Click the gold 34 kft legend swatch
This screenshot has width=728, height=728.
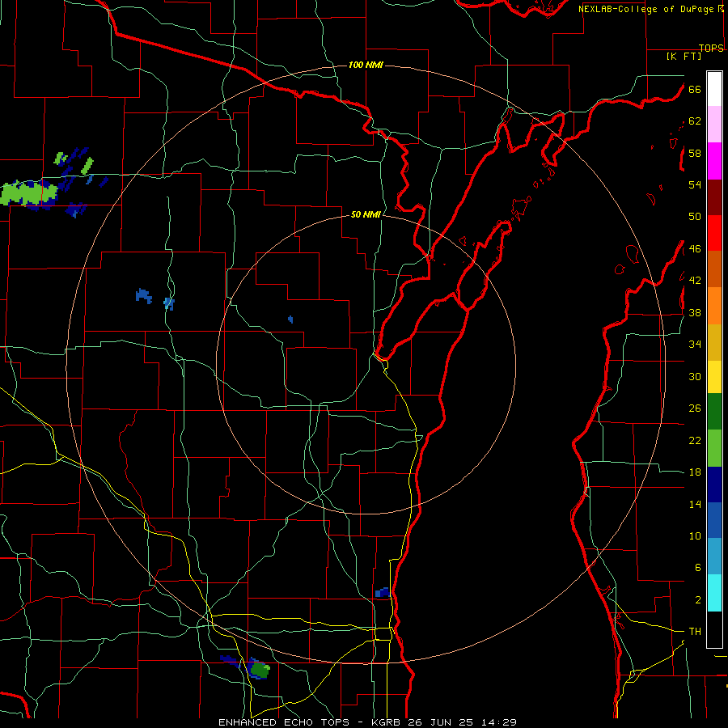714,341
